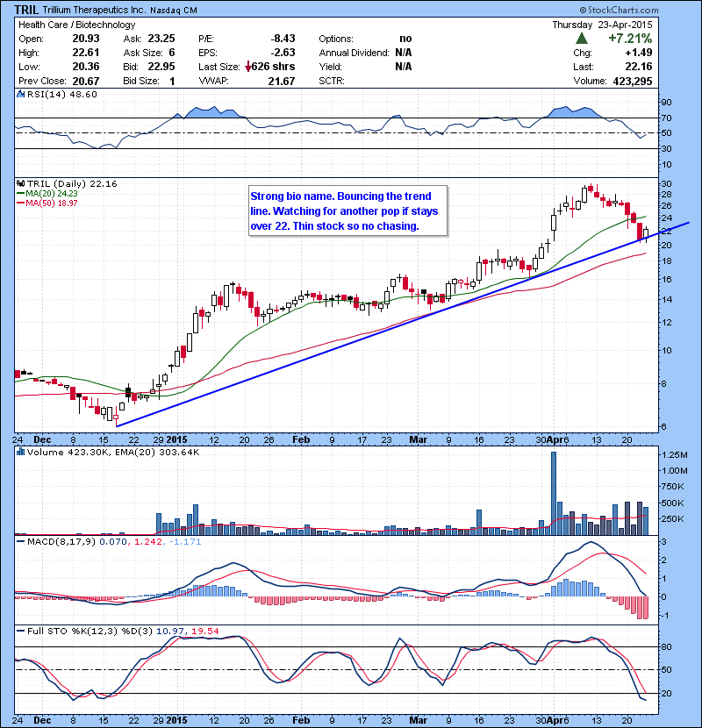The height and width of the screenshot is (728, 702).
Task: Click the Prev Close value 20.67
Action: tap(86, 82)
